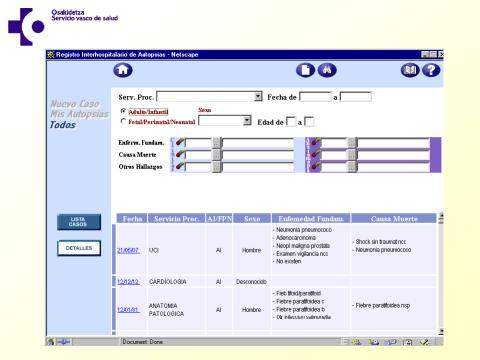
Task: Open the UCI case date link
Action: point(128,250)
